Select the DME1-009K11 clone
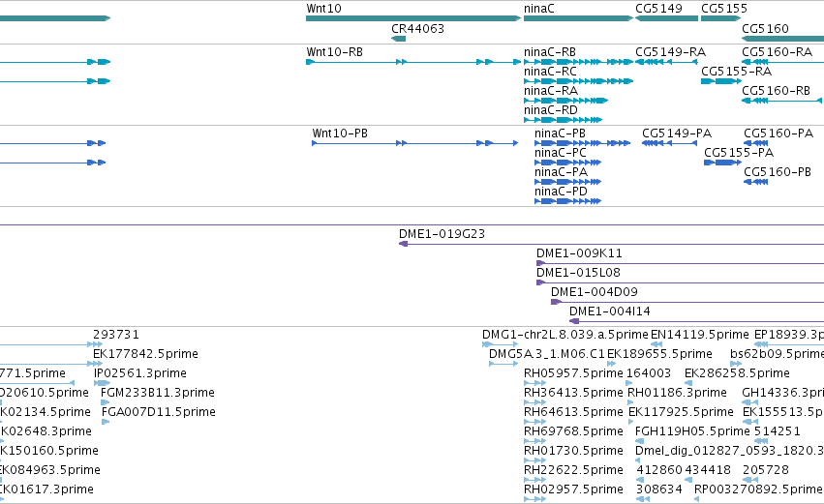 pyautogui.click(x=680, y=263)
